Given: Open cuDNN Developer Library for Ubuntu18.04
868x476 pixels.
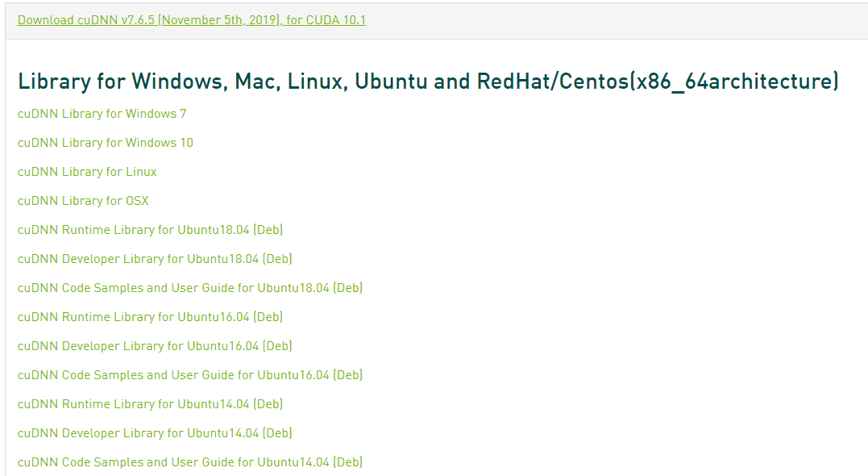Looking at the screenshot, I should tap(155, 259).
